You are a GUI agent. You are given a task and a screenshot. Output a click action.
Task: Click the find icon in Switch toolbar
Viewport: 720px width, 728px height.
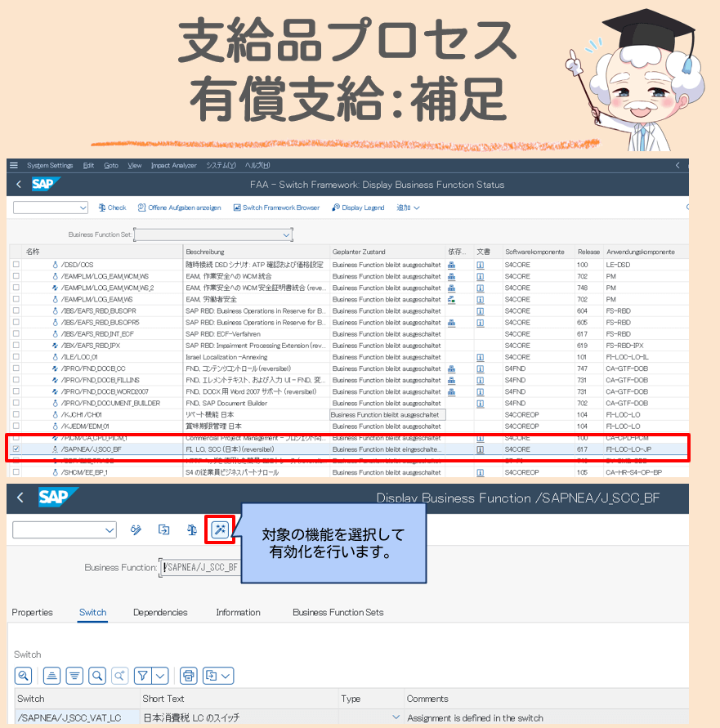(x=97, y=676)
